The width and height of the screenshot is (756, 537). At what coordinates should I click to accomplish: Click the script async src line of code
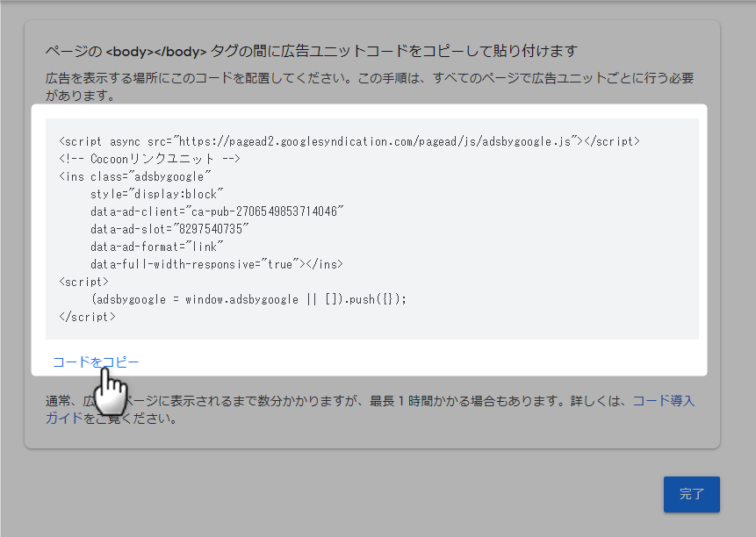pyautogui.click(x=349, y=141)
